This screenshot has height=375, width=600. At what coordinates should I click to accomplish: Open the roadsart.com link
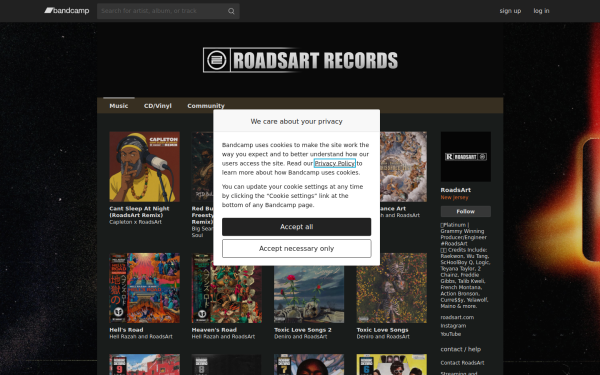(457, 317)
